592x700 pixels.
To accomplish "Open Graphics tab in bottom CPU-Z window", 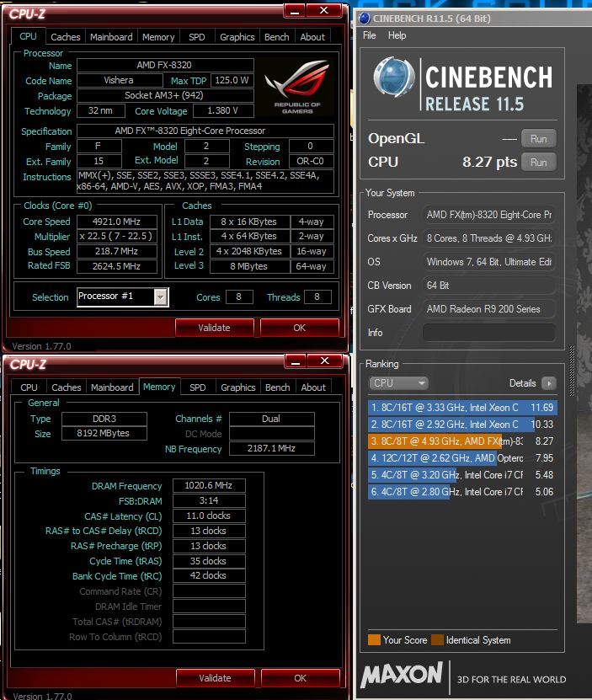I will click(238, 387).
